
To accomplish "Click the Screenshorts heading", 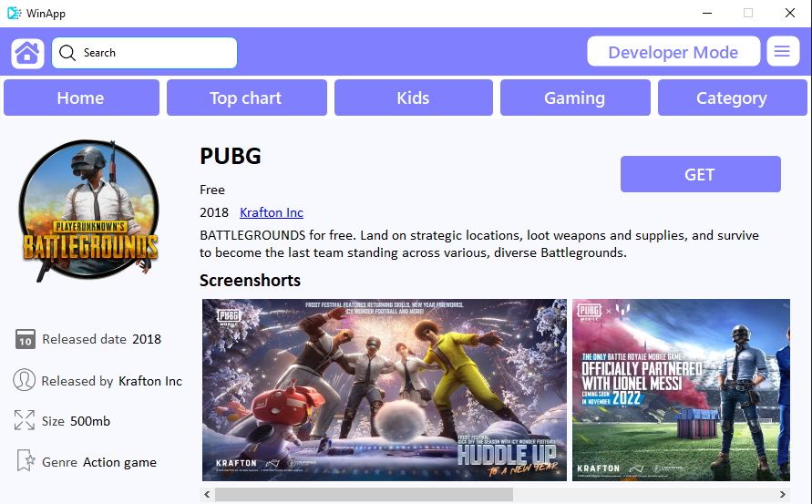I will click(250, 280).
